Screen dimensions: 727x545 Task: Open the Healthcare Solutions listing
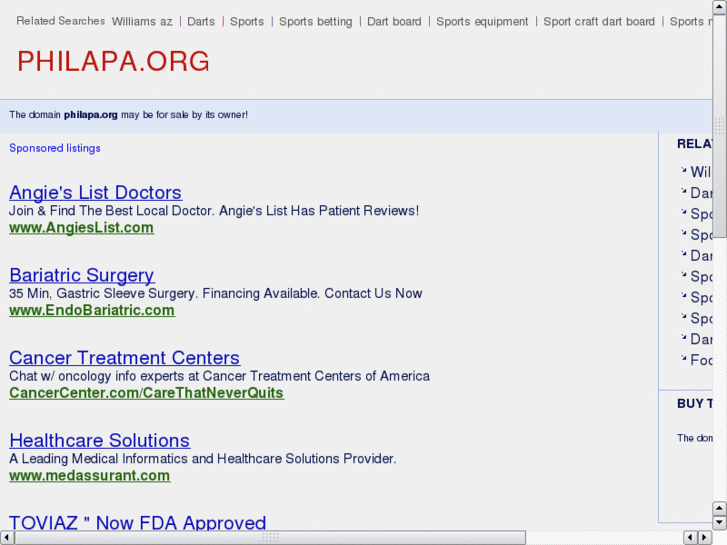coord(99,440)
